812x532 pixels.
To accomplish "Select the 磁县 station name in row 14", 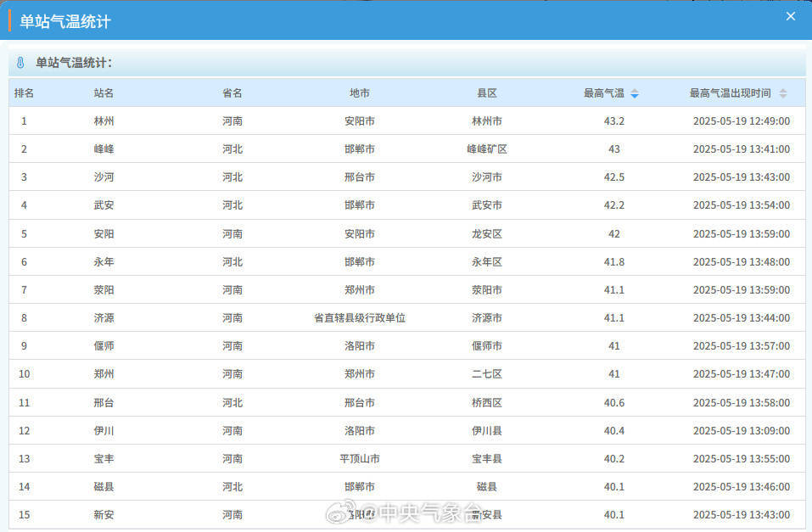I will coord(104,487).
